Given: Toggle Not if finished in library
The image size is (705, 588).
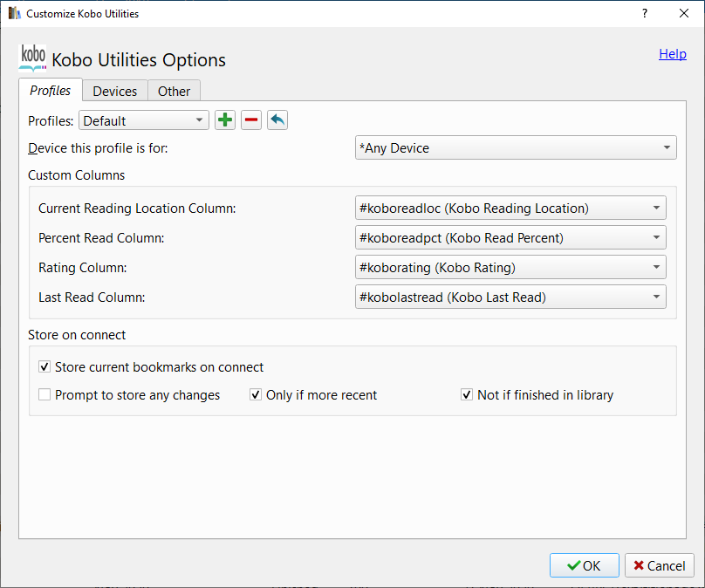Looking at the screenshot, I should click(x=467, y=395).
